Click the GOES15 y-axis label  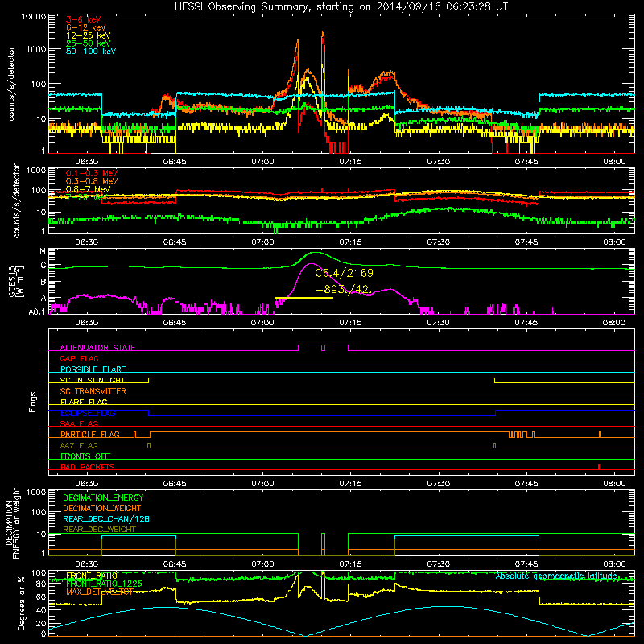(15, 282)
